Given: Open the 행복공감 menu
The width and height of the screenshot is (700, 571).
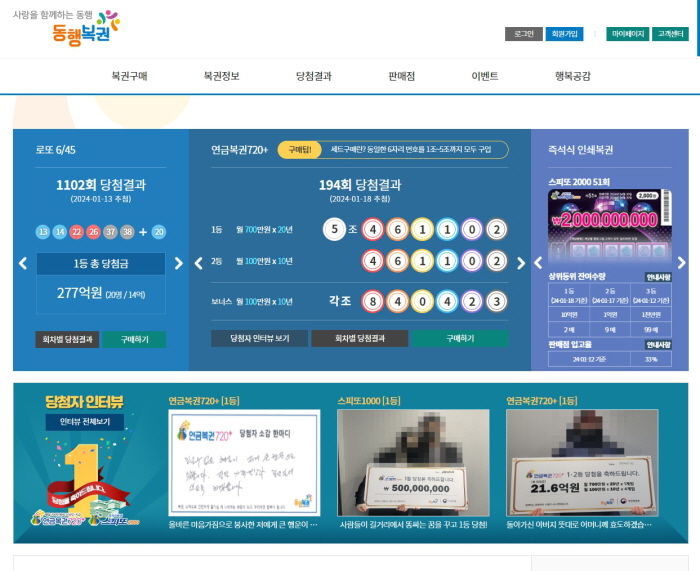Looking at the screenshot, I should 573,76.
